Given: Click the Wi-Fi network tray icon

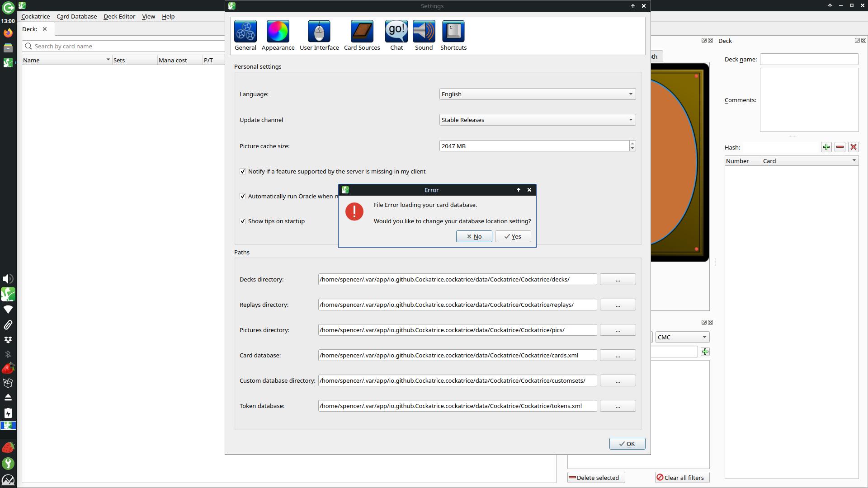Looking at the screenshot, I should (8, 310).
